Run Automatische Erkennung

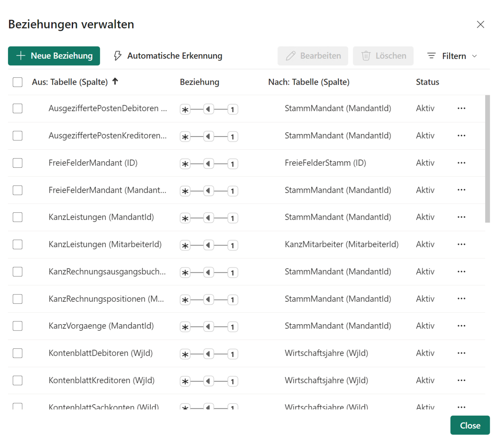(168, 56)
